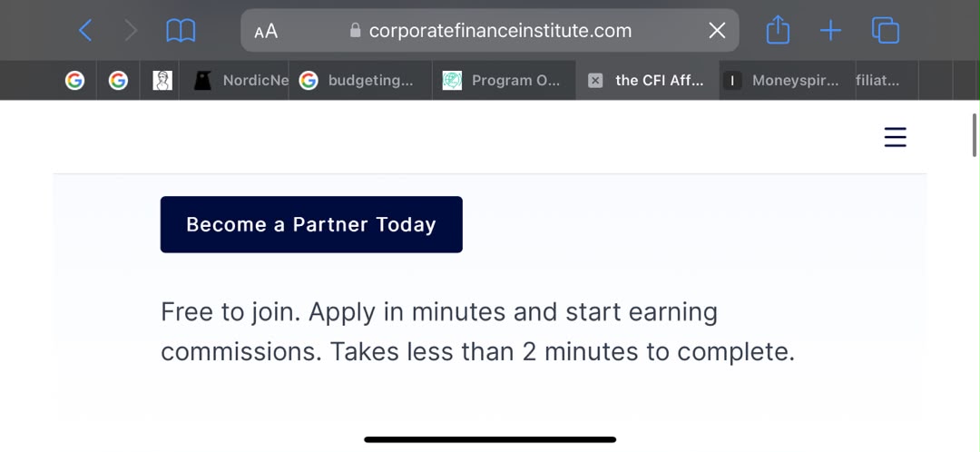Switch to the Moneyspir... tab
This screenshot has height=452, width=980.
coord(788,81)
